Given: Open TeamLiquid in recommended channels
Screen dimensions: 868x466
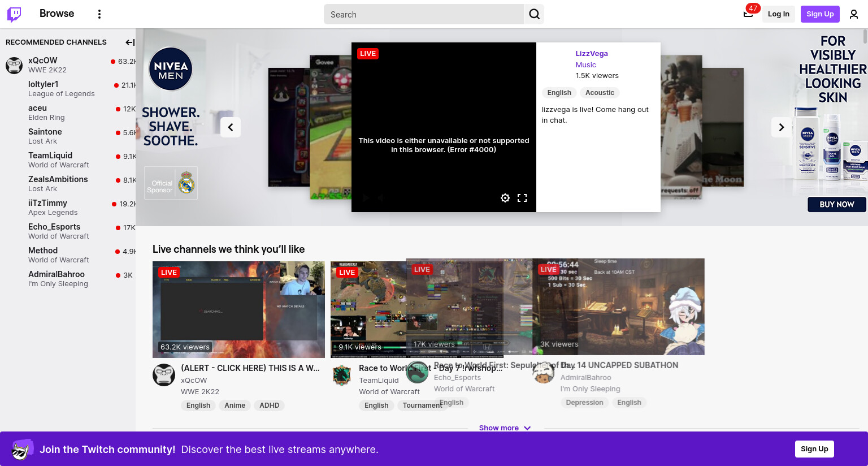Looking at the screenshot, I should click(68, 160).
